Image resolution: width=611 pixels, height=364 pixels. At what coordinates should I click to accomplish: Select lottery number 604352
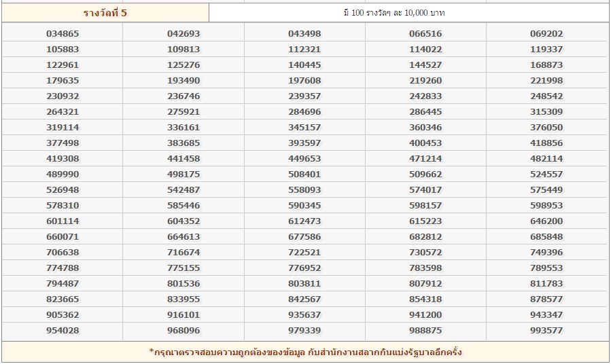[184, 221]
